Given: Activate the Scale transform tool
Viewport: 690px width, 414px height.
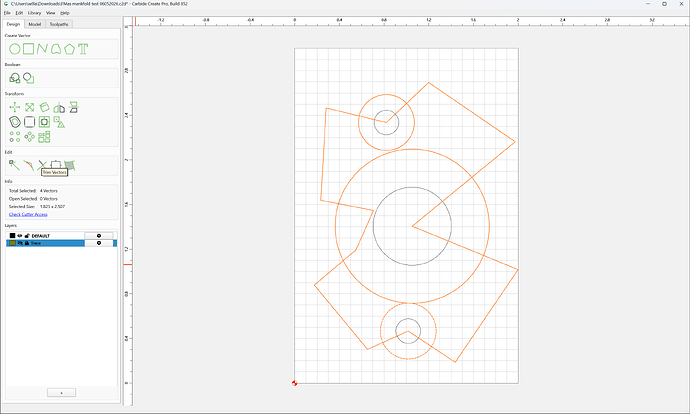Looking at the screenshot, I should point(29,107).
